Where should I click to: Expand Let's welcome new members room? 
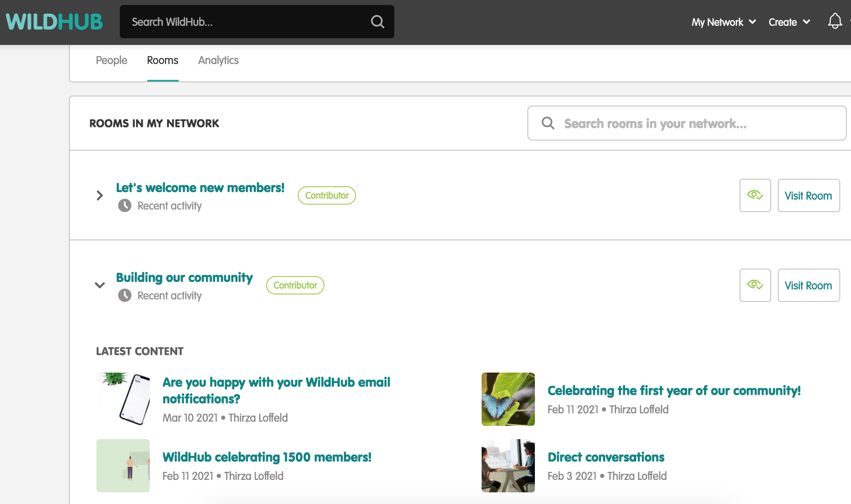(100, 195)
